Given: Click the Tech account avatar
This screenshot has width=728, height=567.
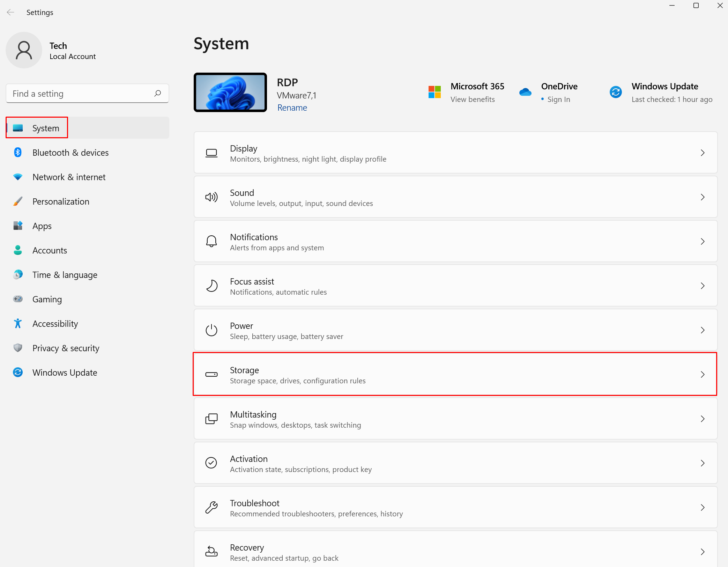Looking at the screenshot, I should 24,50.
